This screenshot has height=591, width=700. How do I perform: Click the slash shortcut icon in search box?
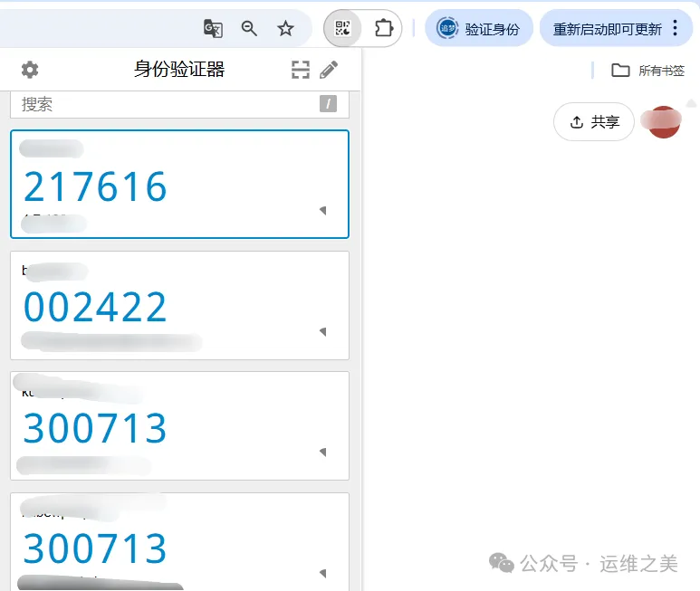(328, 104)
